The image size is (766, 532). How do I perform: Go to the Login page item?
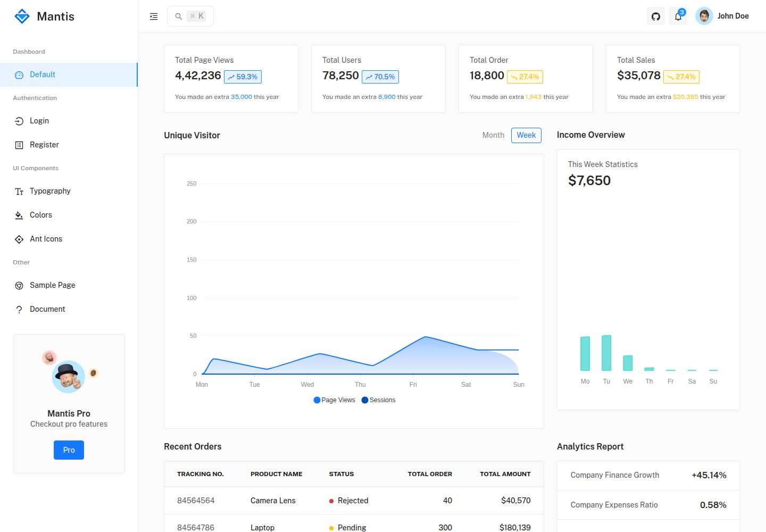click(69, 121)
